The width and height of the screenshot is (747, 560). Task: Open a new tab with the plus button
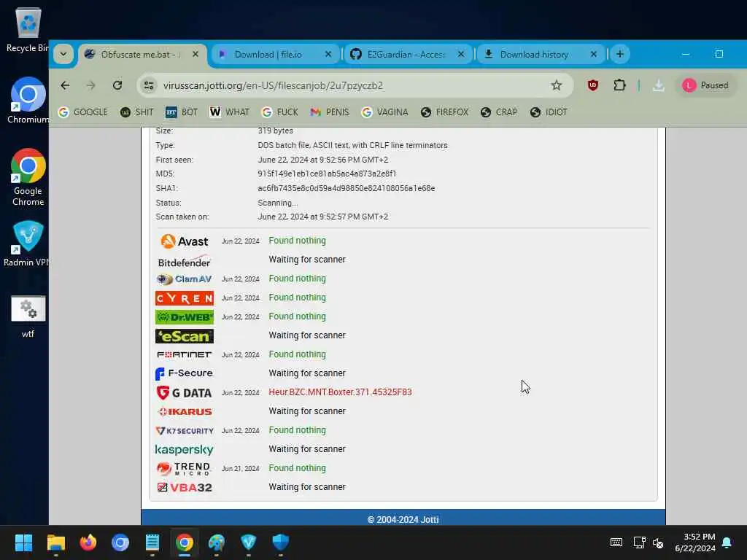point(620,54)
